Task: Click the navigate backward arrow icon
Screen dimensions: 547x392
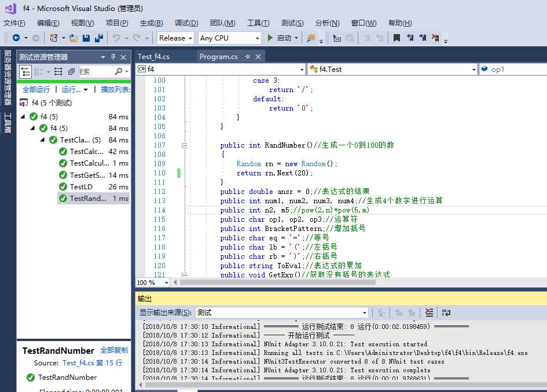Action: pyautogui.click(x=16, y=38)
